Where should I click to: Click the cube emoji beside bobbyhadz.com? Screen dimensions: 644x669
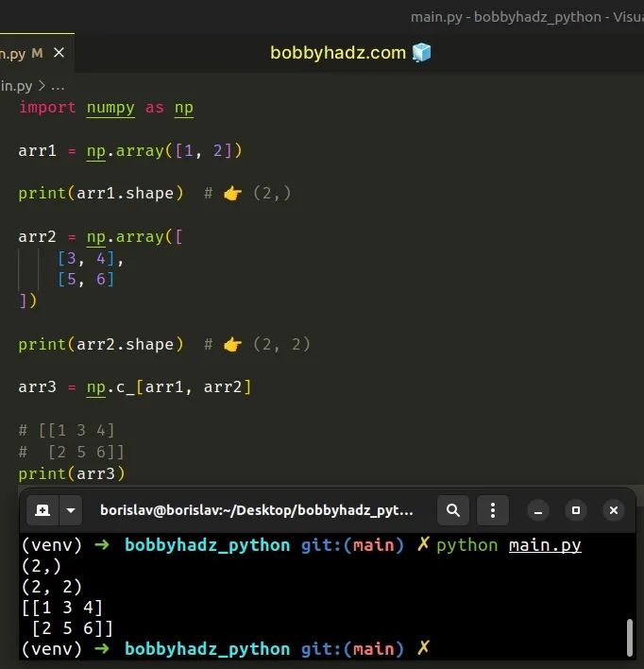click(421, 53)
